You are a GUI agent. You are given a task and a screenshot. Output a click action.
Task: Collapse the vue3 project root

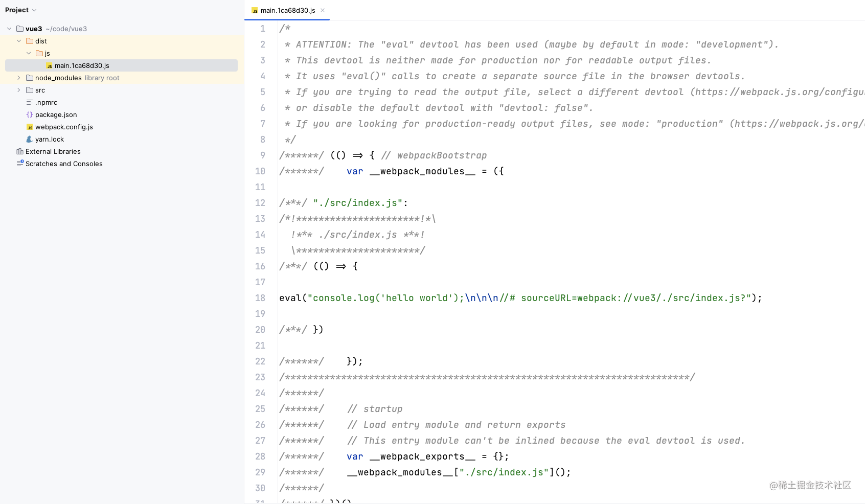coord(9,29)
